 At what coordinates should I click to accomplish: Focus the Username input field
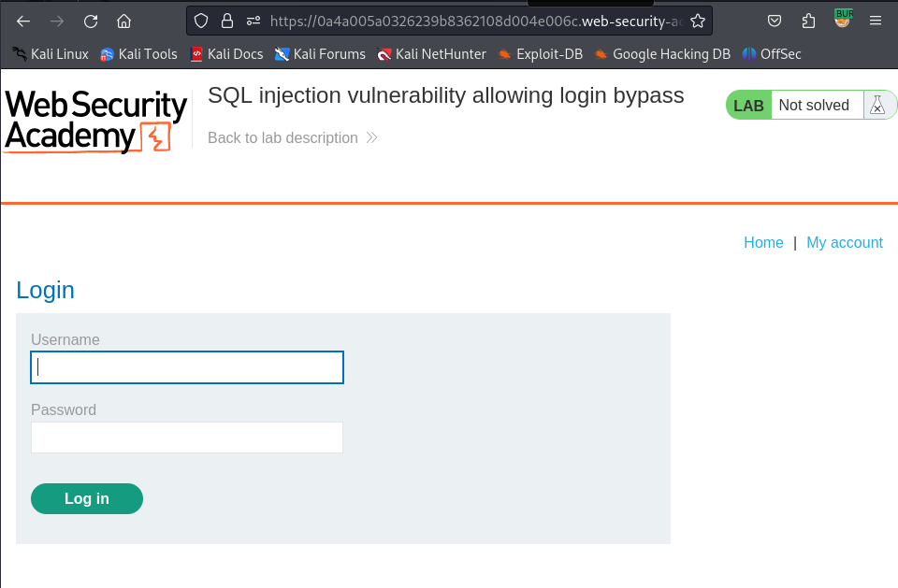(x=187, y=367)
